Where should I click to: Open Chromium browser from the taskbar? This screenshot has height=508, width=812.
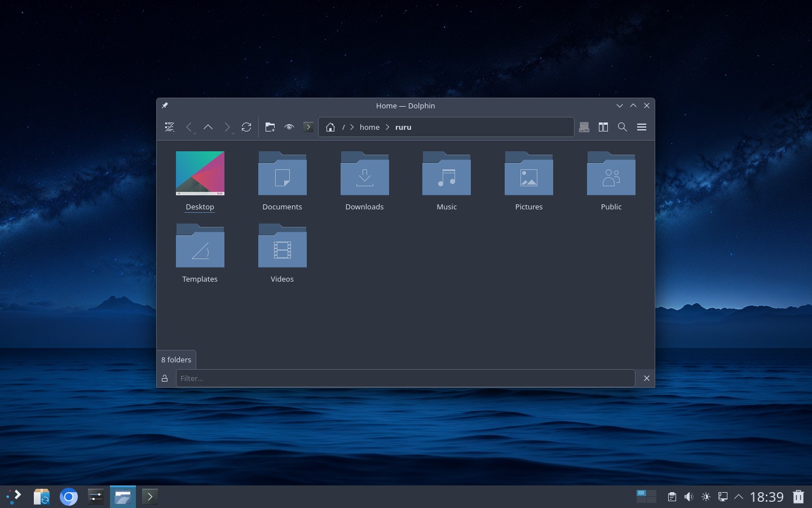[x=69, y=497]
